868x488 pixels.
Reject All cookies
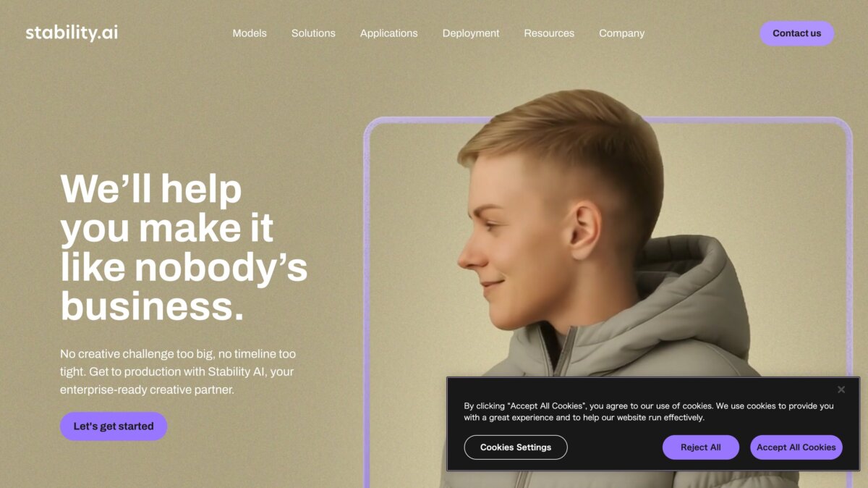coord(701,447)
